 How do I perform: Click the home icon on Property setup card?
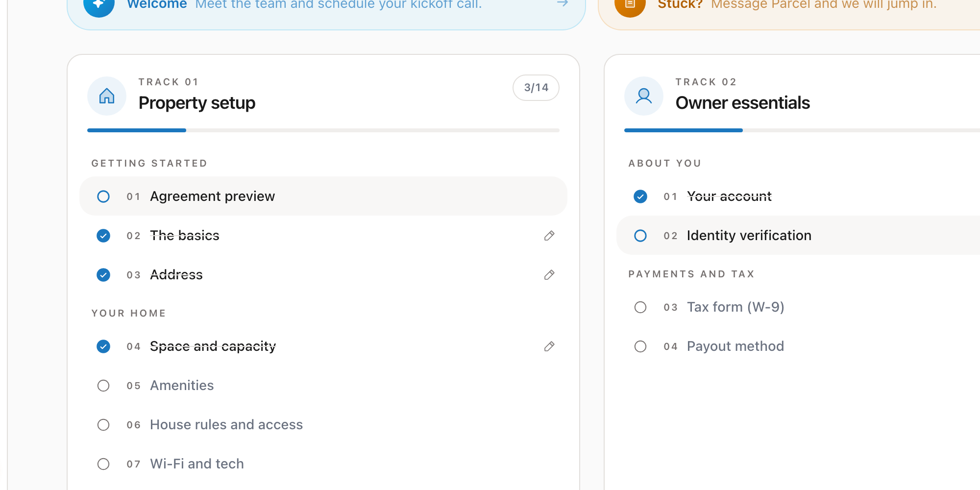tap(106, 96)
